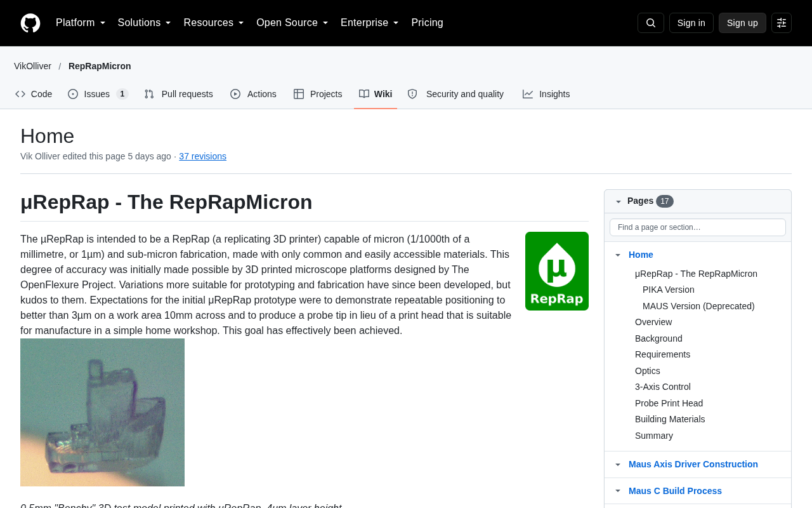812x508 pixels.
Task: Open Maus Axis Driver Construction page
Action: tap(693, 464)
